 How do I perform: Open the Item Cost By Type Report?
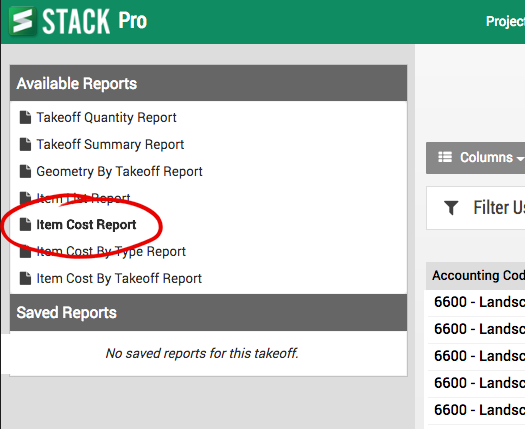click(111, 252)
